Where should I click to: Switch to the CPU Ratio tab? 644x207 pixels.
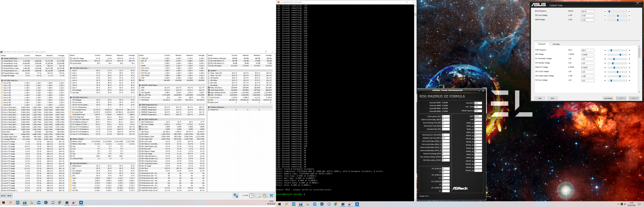coord(556,44)
